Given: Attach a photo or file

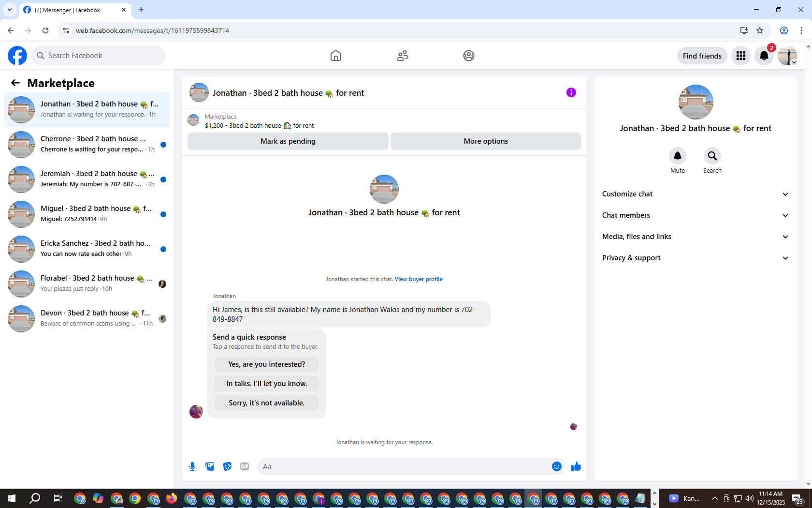Looking at the screenshot, I should pos(210,466).
